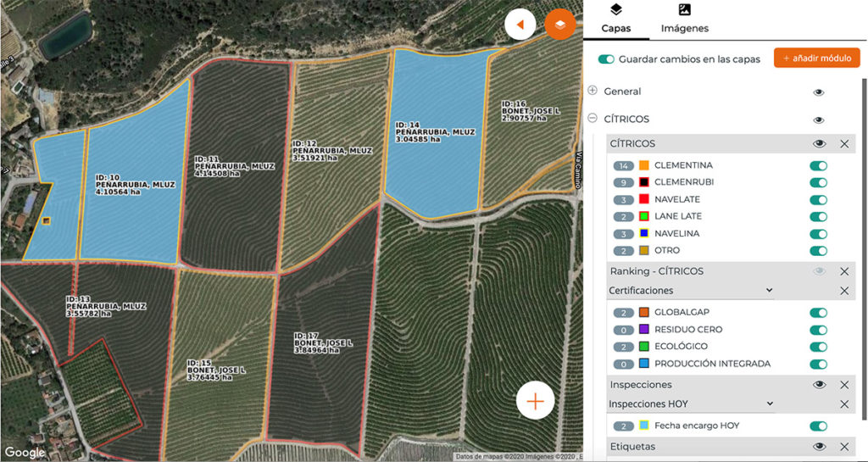868x462 pixels.
Task: Remove the Etiquetas module via X icon
Action: [x=844, y=447]
